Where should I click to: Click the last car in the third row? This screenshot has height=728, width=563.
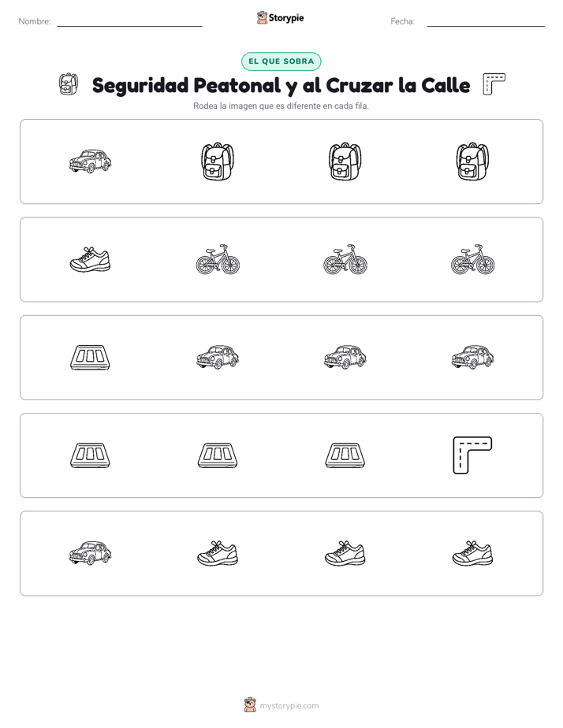472,358
